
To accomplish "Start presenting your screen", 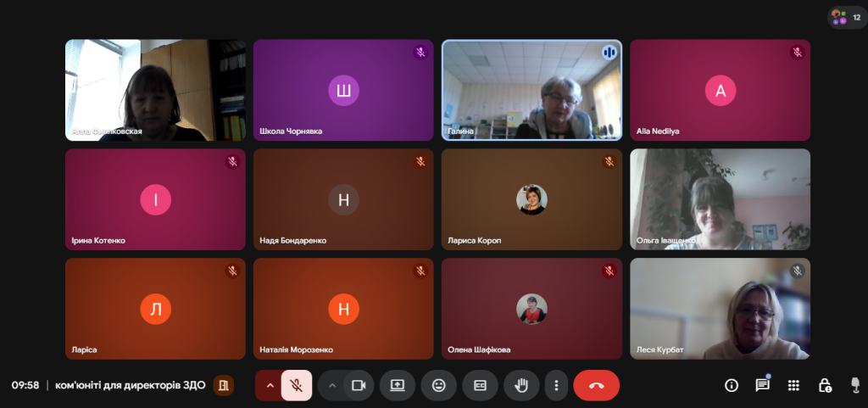I will click(x=398, y=385).
